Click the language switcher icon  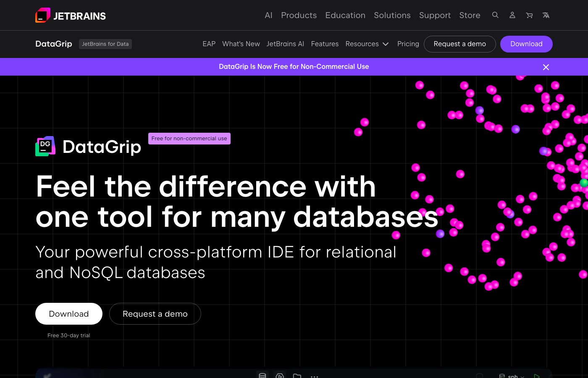point(546,15)
